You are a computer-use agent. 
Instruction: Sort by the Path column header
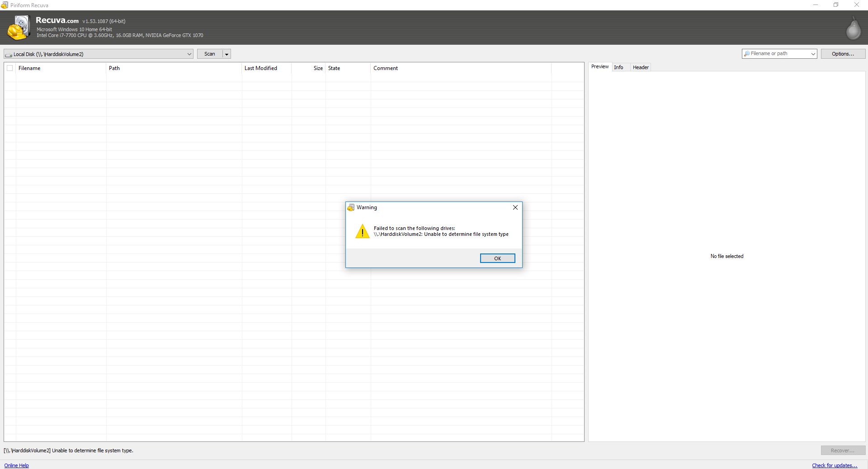[174, 68]
